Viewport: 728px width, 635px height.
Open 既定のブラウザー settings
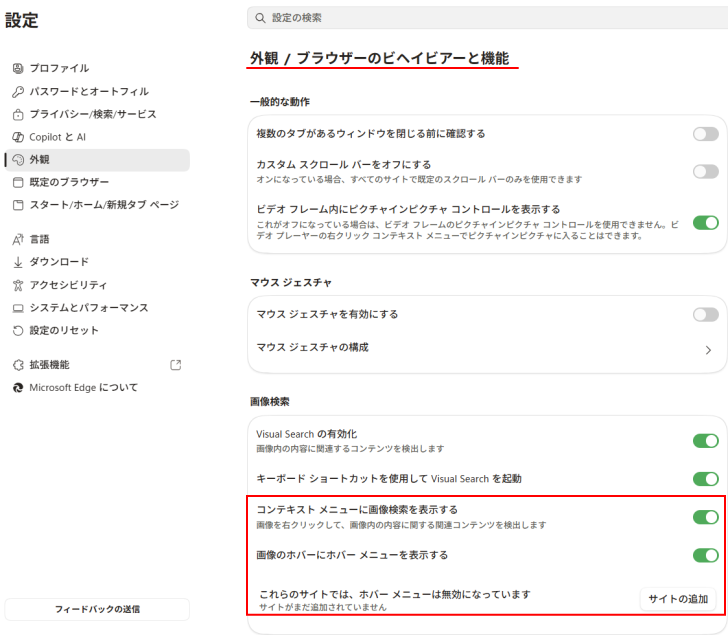tap(97, 182)
